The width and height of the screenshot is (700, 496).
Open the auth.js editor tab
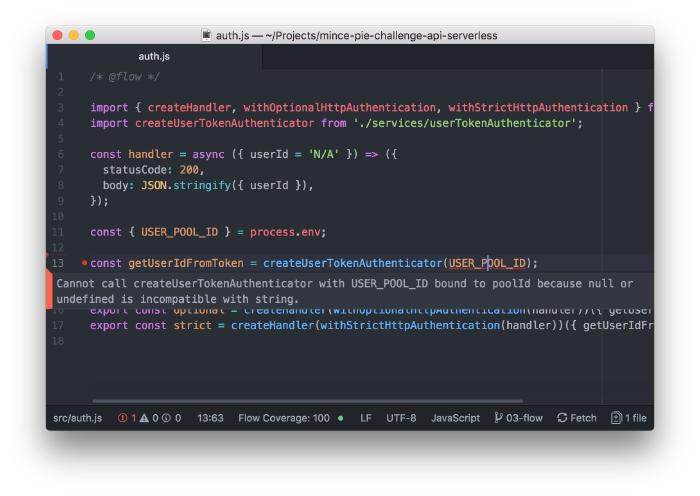[x=154, y=56]
